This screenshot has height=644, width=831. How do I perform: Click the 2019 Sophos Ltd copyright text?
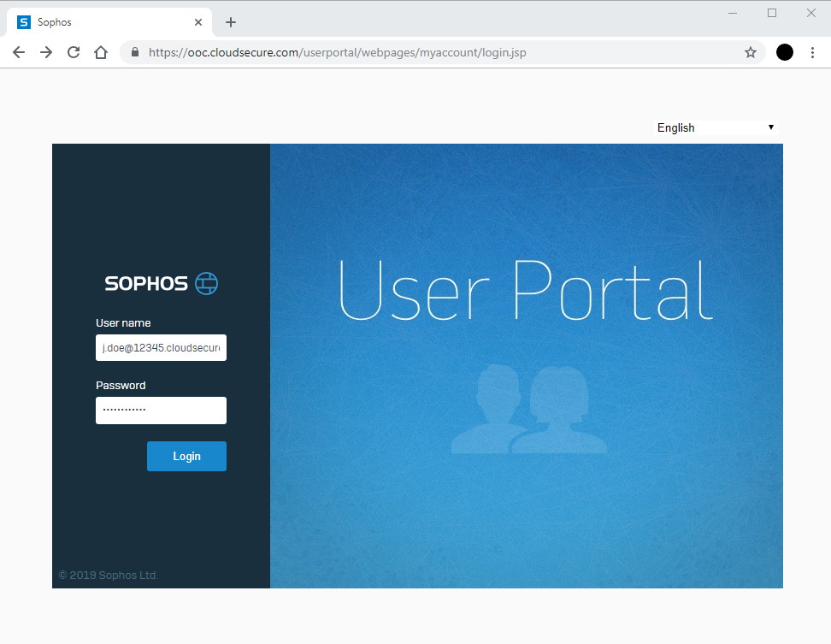coord(108,575)
